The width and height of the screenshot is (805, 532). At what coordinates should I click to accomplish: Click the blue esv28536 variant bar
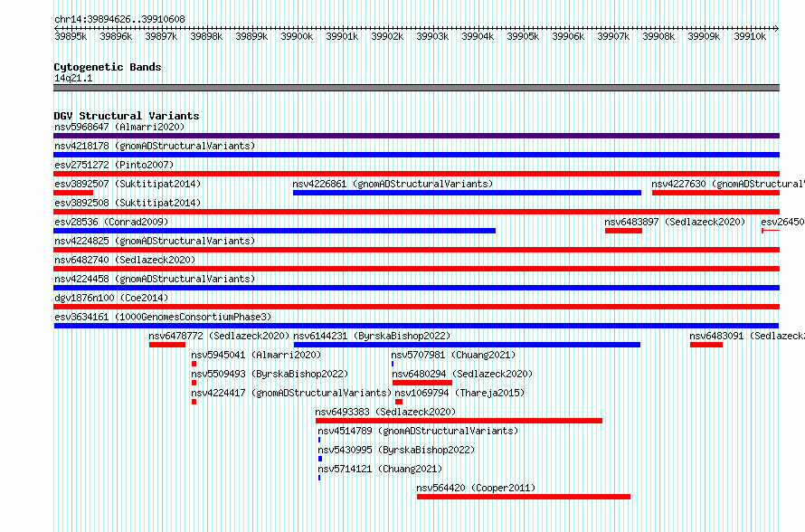click(275, 231)
